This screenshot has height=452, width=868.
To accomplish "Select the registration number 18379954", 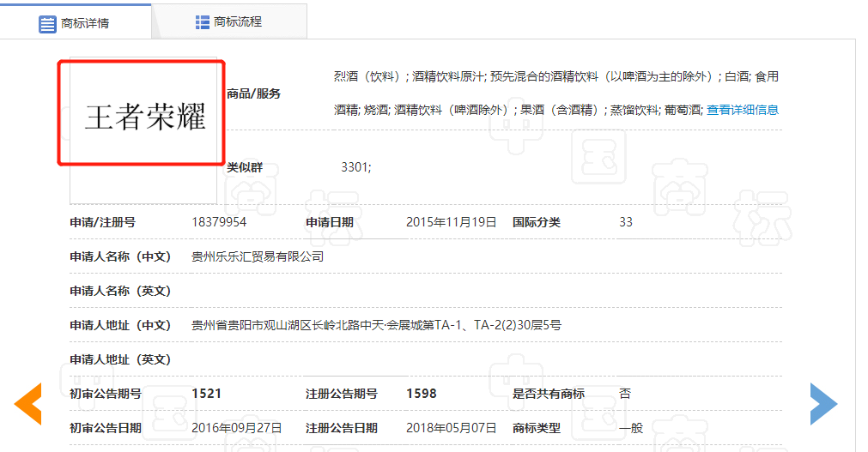I will click(219, 222).
